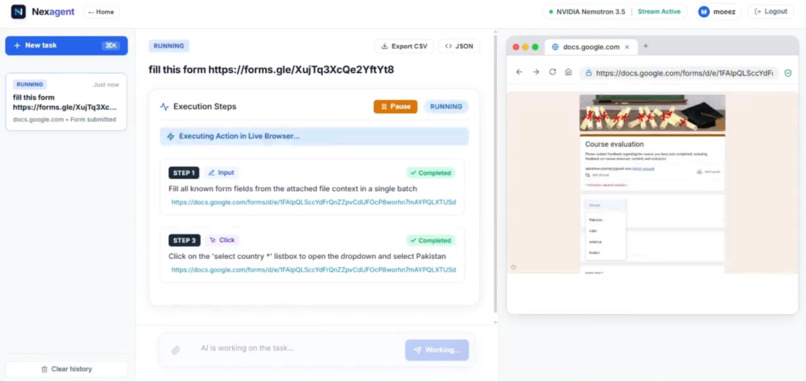Open the Step 1 Google Forms link
Screen dimensions: 806x382
tap(314, 202)
